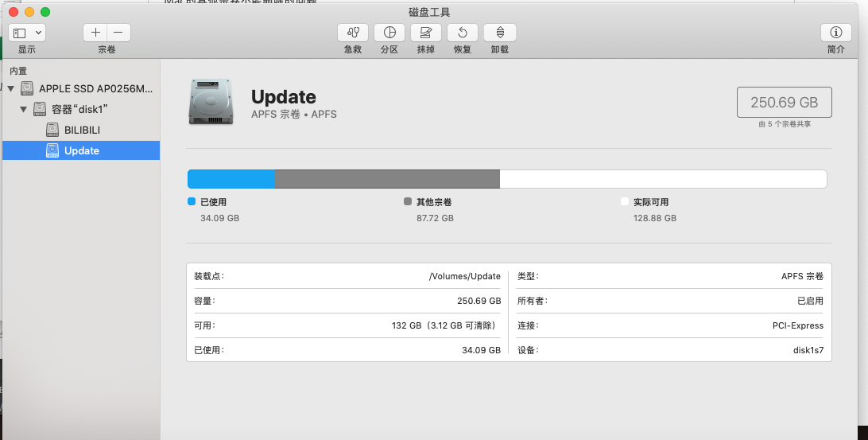The height and width of the screenshot is (440, 868).
Task: Remove volume using the minus button
Action: click(118, 33)
